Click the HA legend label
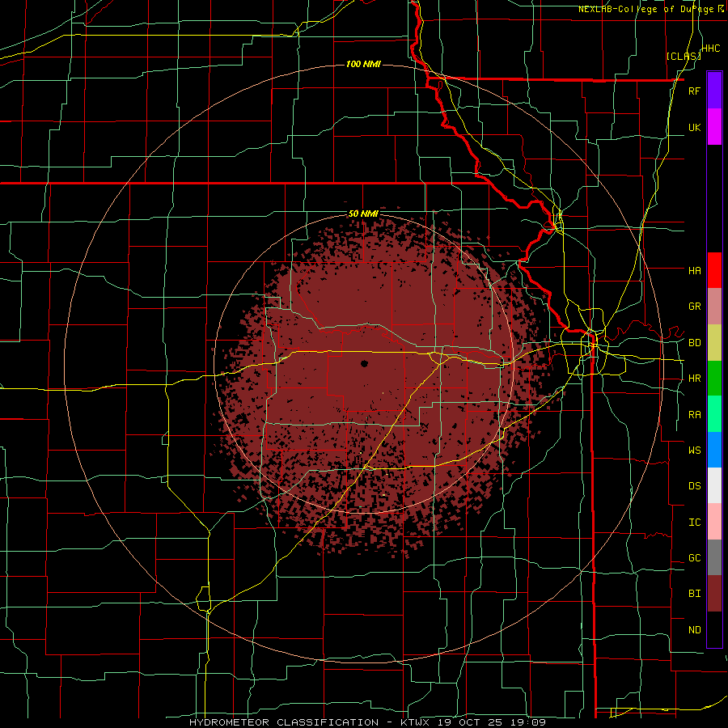This screenshot has width=728, height=728. [x=694, y=270]
